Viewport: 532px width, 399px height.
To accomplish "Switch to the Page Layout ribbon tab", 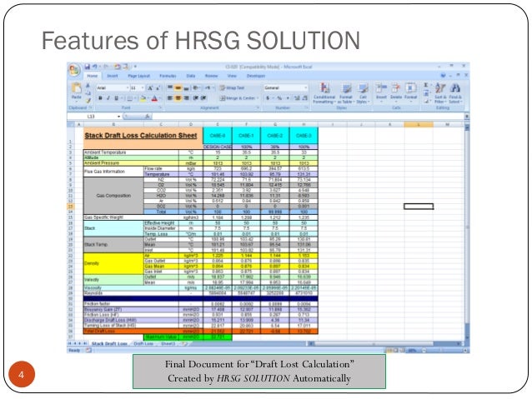I will click(x=138, y=76).
